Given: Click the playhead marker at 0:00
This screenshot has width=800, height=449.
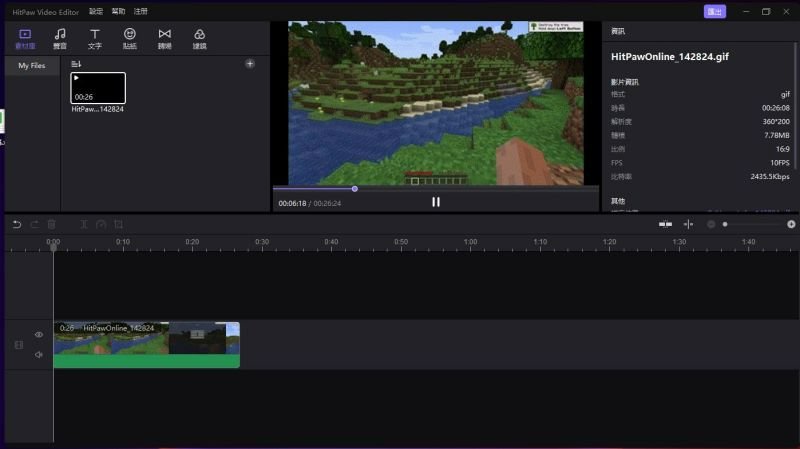Looking at the screenshot, I should click(x=53, y=247).
